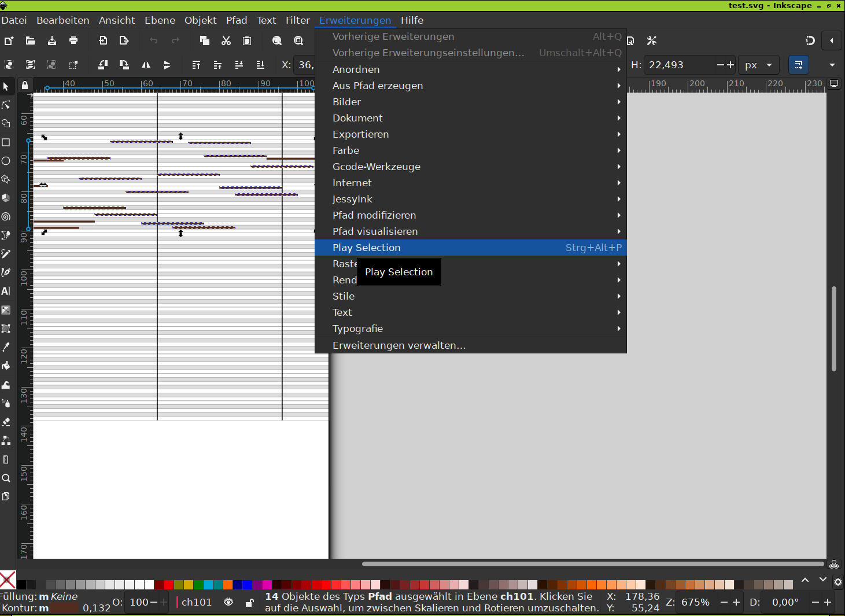Click the no-color X swatch
Viewport: 845px width, 616px height.
[8, 580]
